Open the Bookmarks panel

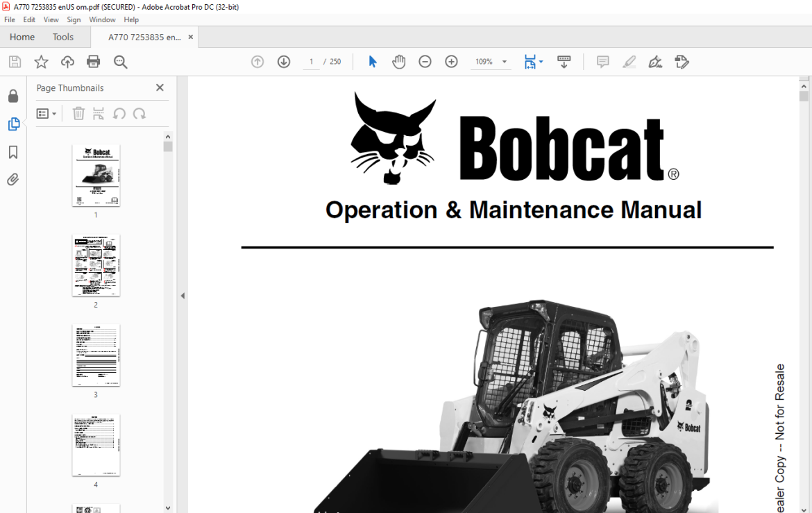coord(13,152)
